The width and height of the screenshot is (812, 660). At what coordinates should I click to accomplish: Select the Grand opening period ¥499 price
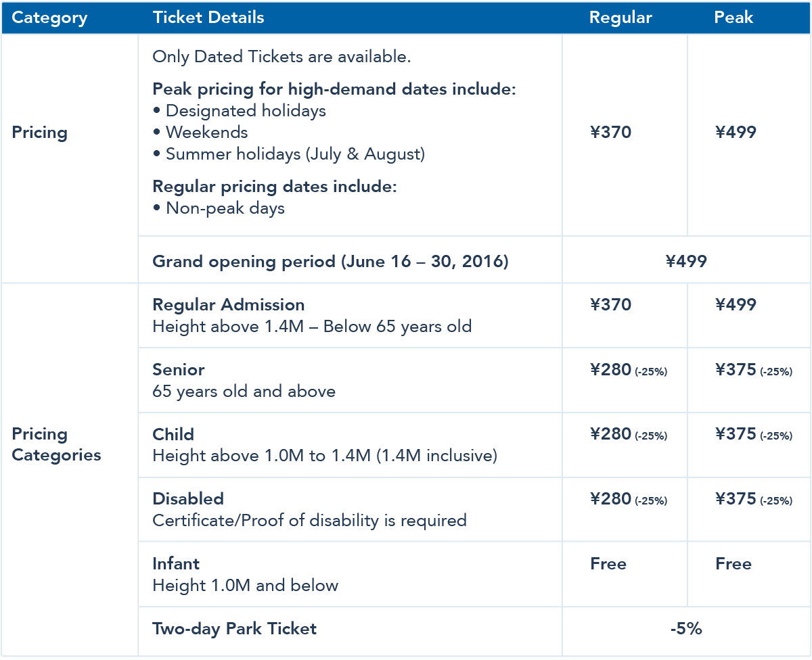pos(686,261)
